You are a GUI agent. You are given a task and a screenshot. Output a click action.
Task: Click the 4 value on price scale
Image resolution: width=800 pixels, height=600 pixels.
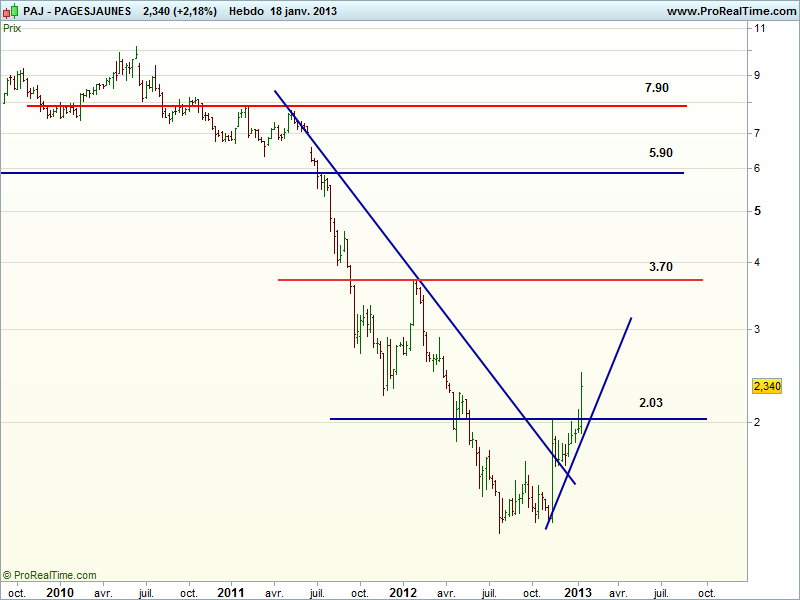point(758,262)
